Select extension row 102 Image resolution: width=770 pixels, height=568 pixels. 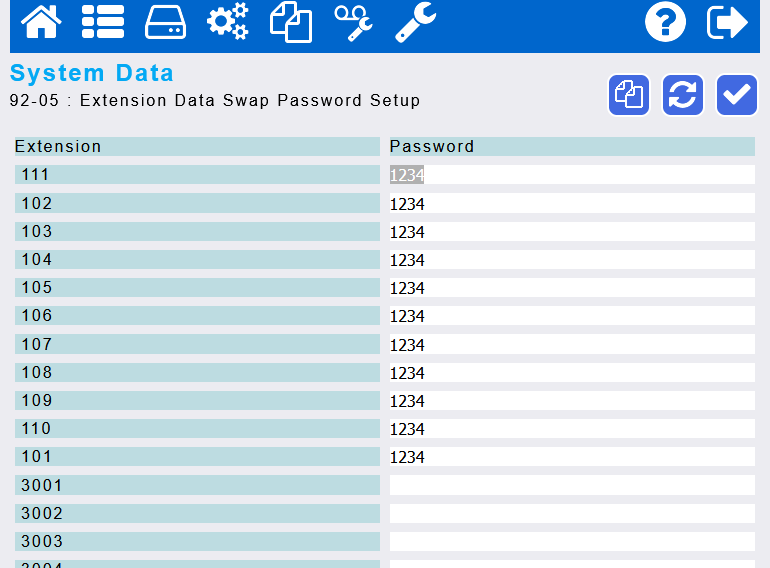(x=197, y=203)
